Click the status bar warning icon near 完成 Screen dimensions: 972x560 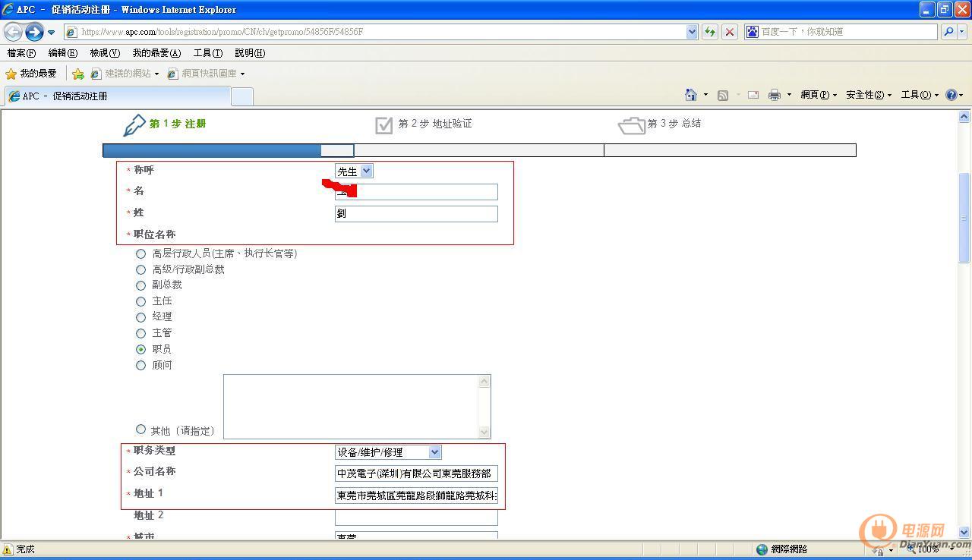click(8, 549)
